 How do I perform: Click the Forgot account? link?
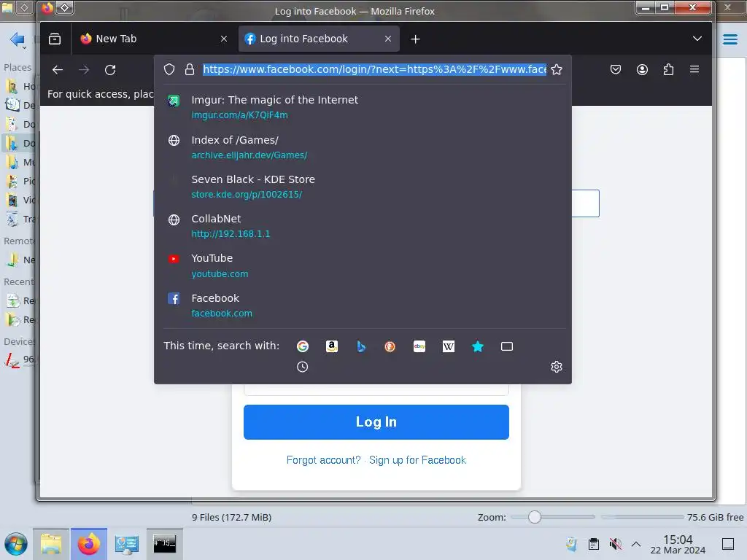(323, 460)
